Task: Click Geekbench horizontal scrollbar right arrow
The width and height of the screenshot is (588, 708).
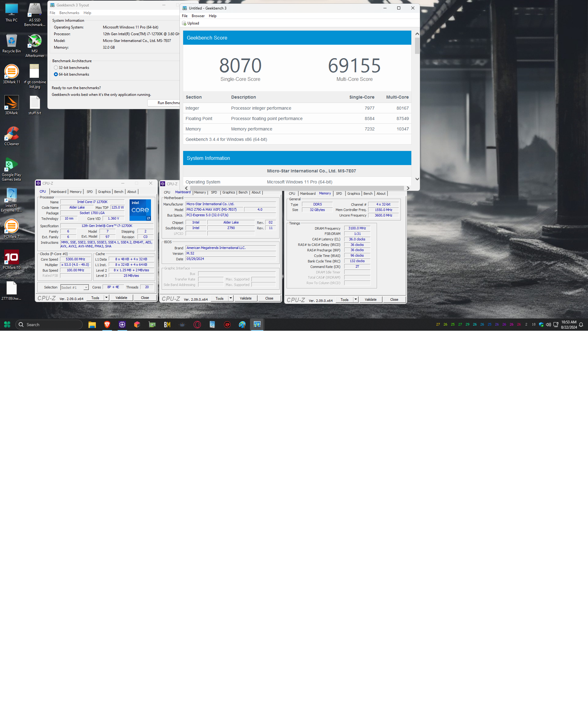Action: click(x=408, y=188)
